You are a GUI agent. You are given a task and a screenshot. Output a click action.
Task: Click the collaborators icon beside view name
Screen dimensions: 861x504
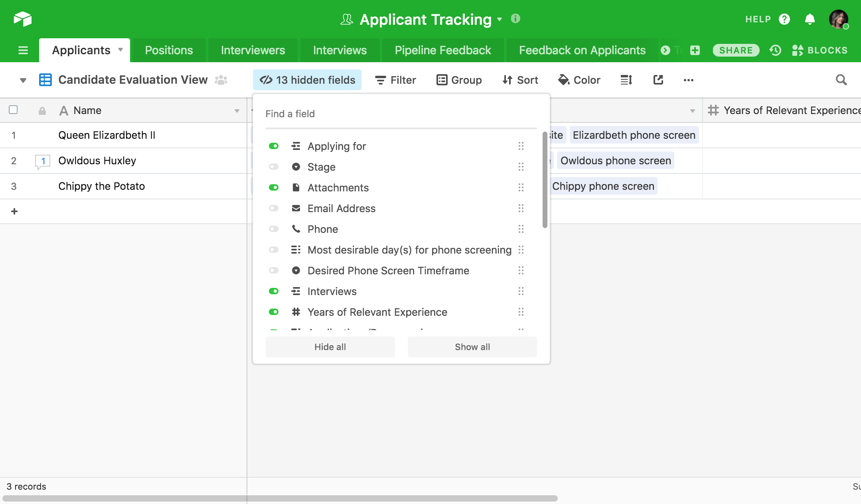[221, 80]
